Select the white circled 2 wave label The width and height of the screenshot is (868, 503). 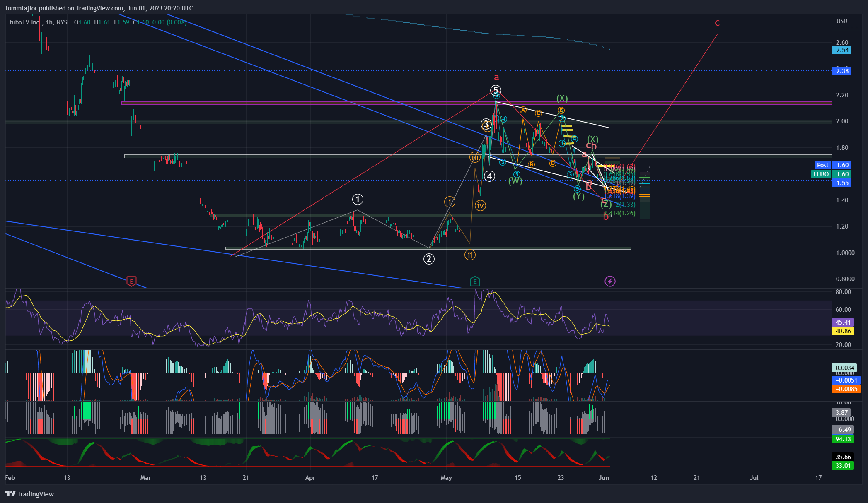(429, 259)
